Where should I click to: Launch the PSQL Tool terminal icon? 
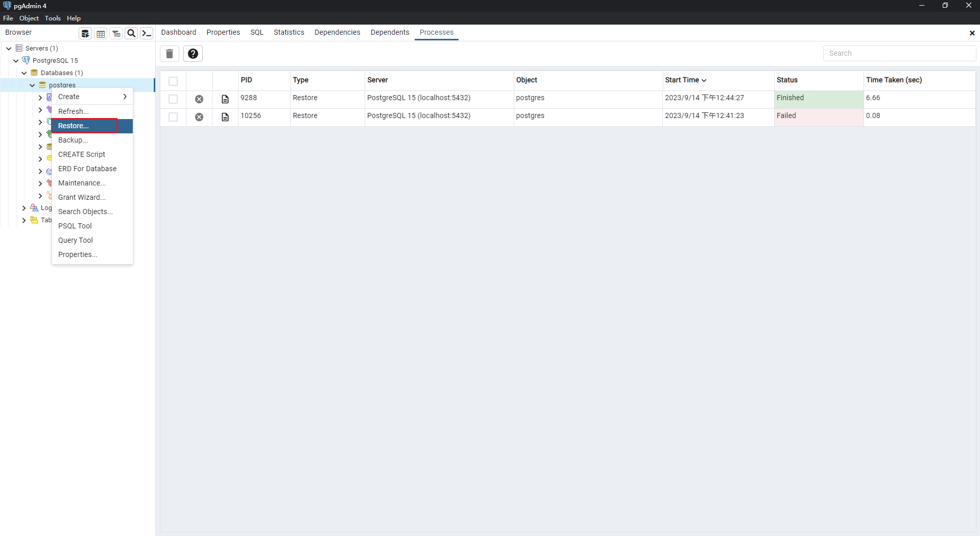[x=147, y=34]
